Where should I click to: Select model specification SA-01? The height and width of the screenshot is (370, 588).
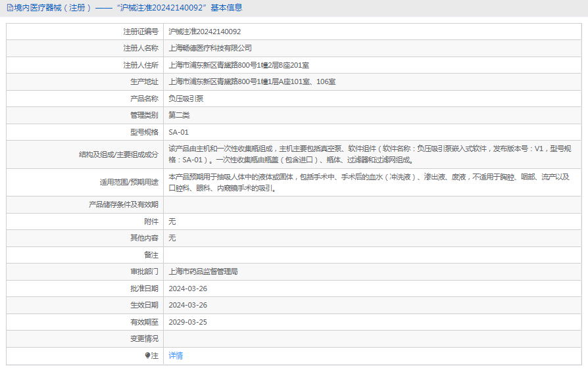(x=178, y=132)
